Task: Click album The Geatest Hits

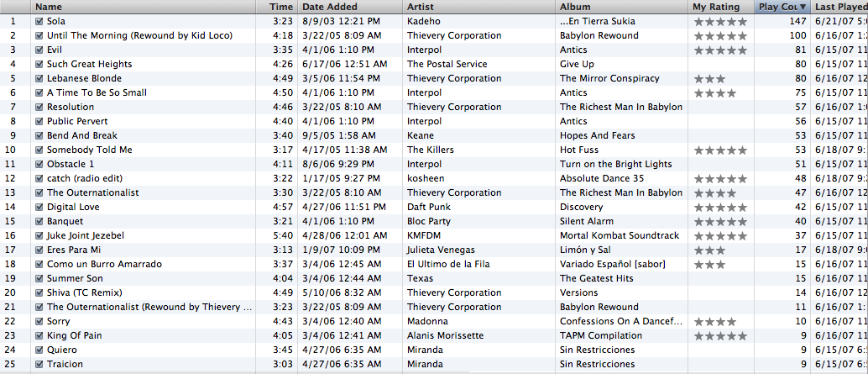Action: pos(597,279)
